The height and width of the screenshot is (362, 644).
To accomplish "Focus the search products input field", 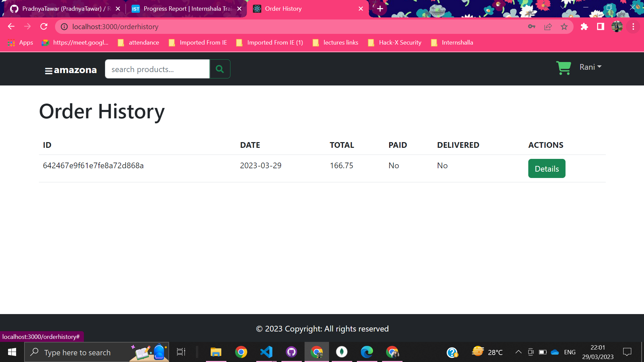I will [x=157, y=69].
